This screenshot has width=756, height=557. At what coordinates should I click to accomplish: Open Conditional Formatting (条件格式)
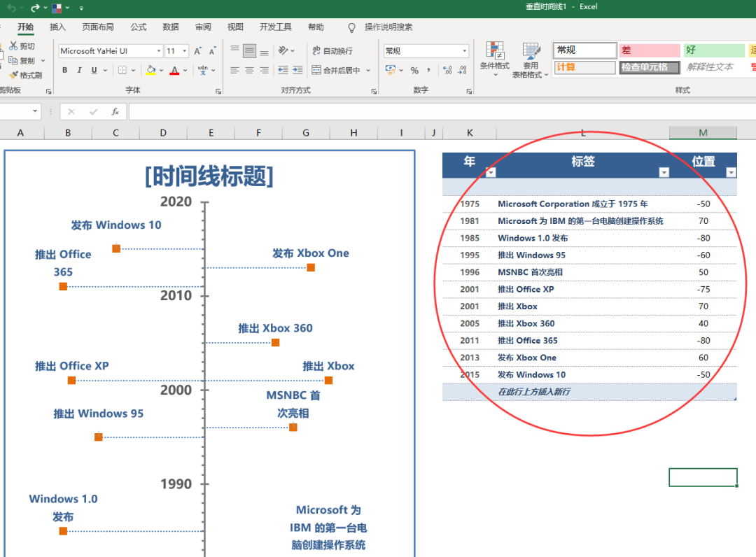[x=495, y=59]
